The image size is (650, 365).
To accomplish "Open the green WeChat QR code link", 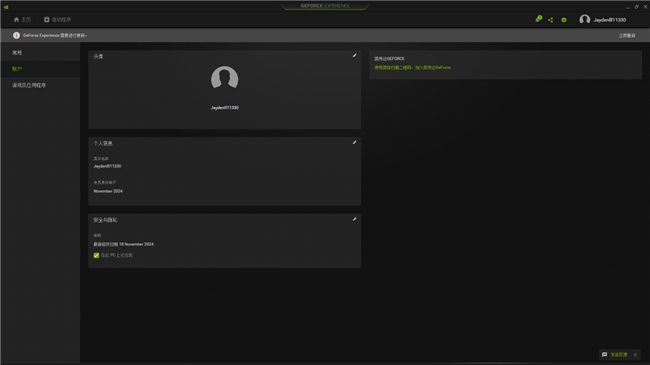I will 412,68.
